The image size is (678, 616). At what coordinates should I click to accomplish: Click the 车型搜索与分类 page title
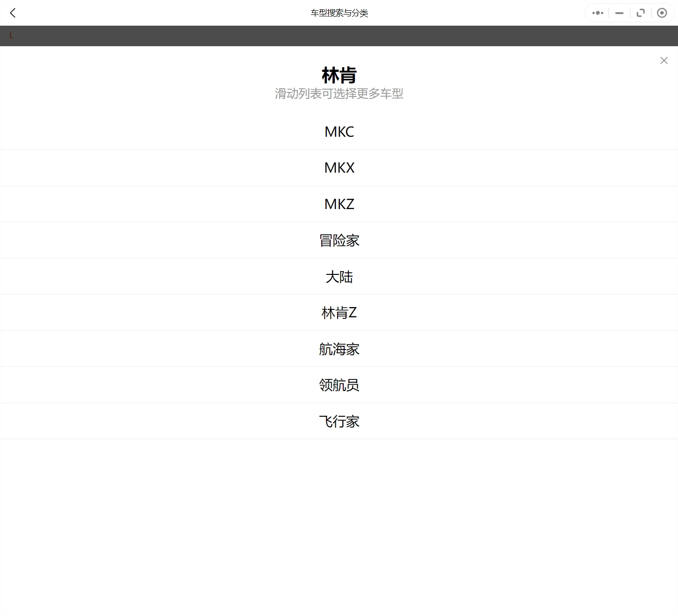click(x=339, y=13)
